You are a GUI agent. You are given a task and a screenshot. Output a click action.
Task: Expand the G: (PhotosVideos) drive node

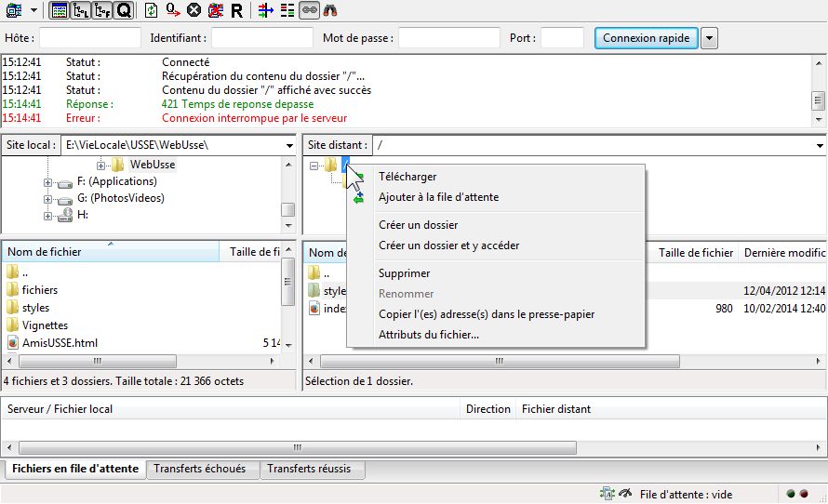point(47,198)
